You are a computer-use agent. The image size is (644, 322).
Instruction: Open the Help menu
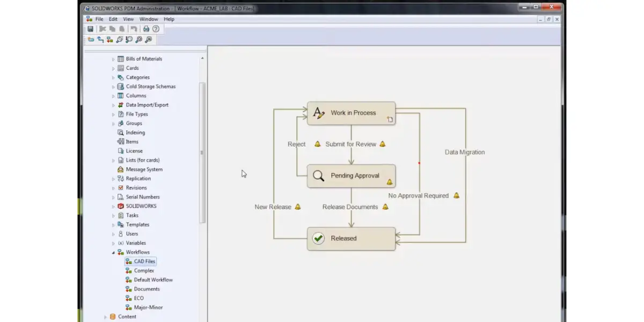pos(169,19)
